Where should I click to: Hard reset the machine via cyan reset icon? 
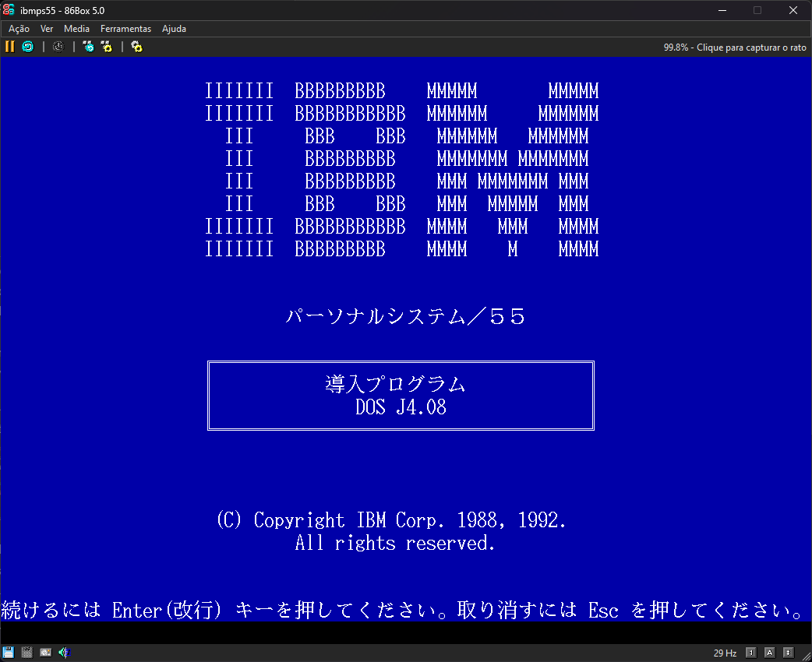(x=28, y=47)
